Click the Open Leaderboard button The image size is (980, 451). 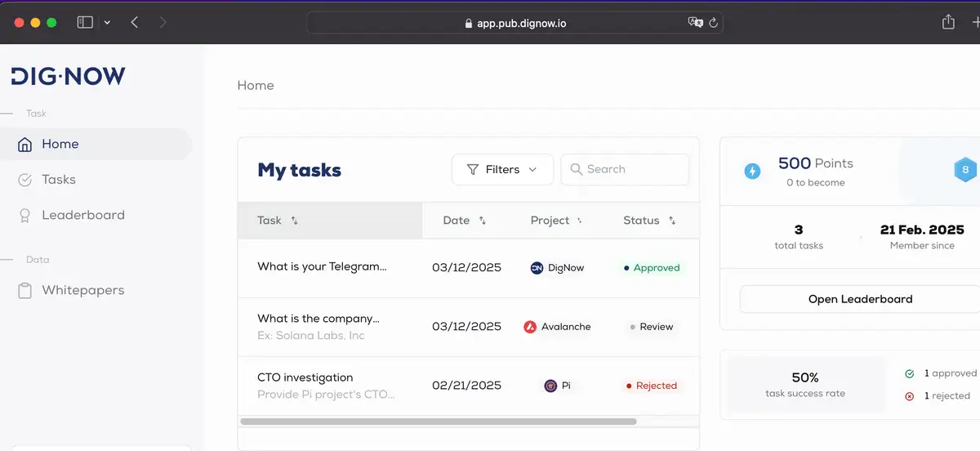860,299
